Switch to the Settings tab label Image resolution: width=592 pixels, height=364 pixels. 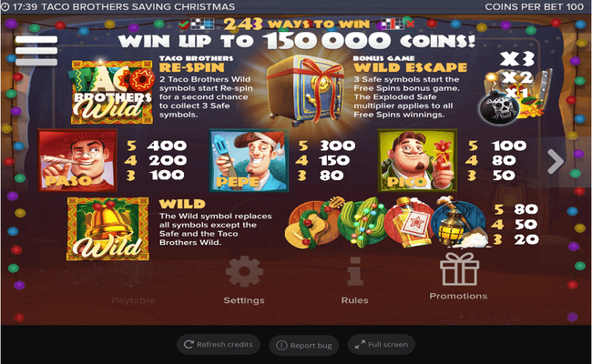coord(244,300)
